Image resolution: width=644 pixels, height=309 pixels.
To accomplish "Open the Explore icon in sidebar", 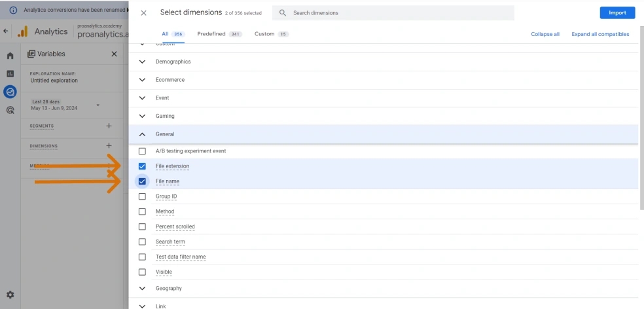I will 10,92.
